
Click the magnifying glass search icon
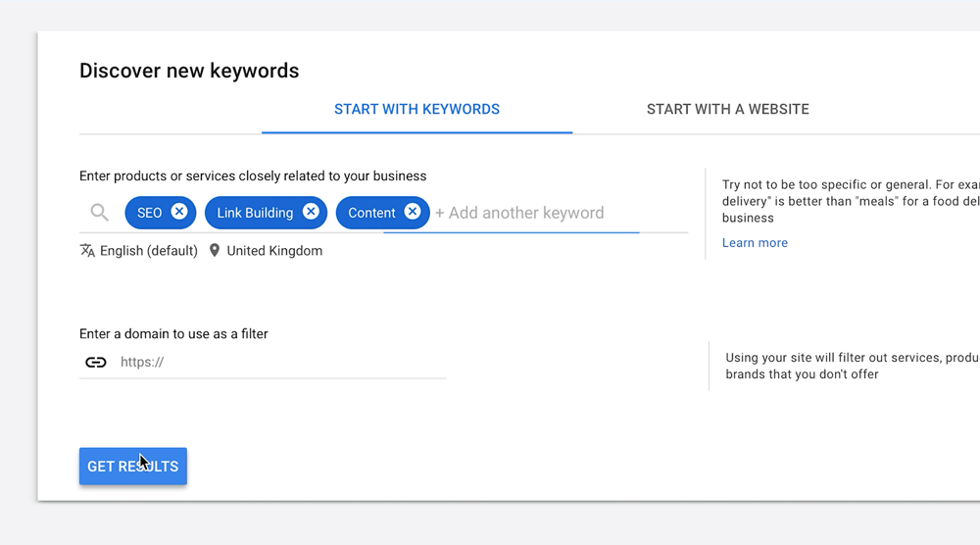click(x=99, y=213)
